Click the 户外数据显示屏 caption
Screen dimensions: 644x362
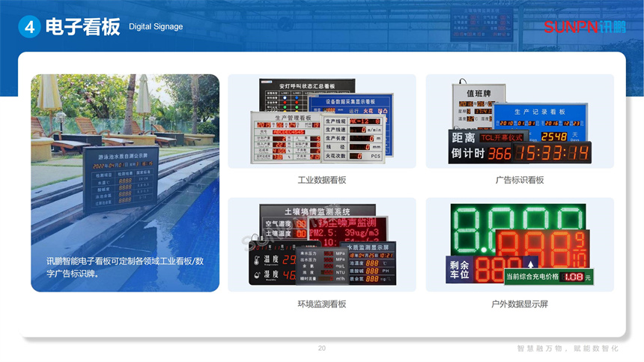(x=520, y=304)
